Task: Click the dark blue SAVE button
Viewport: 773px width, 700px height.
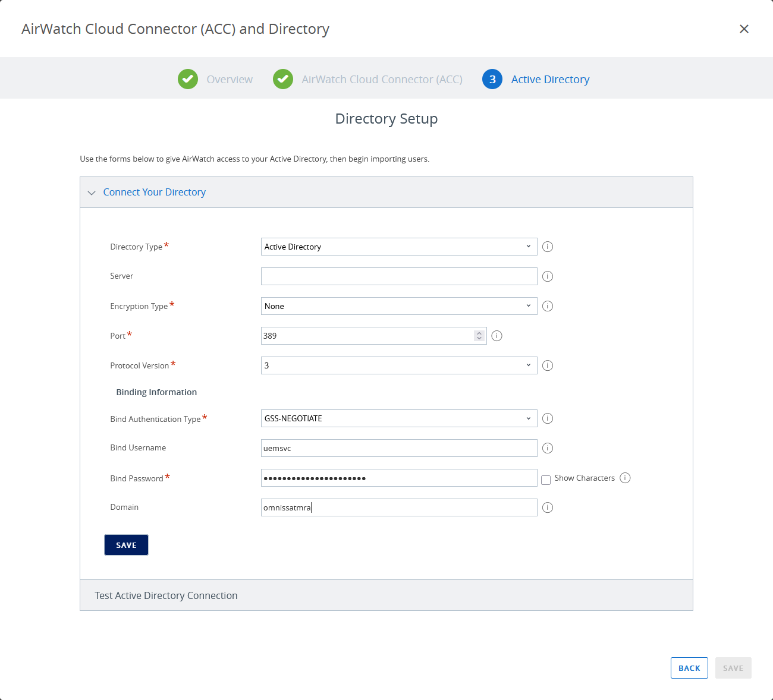Action: tap(126, 545)
